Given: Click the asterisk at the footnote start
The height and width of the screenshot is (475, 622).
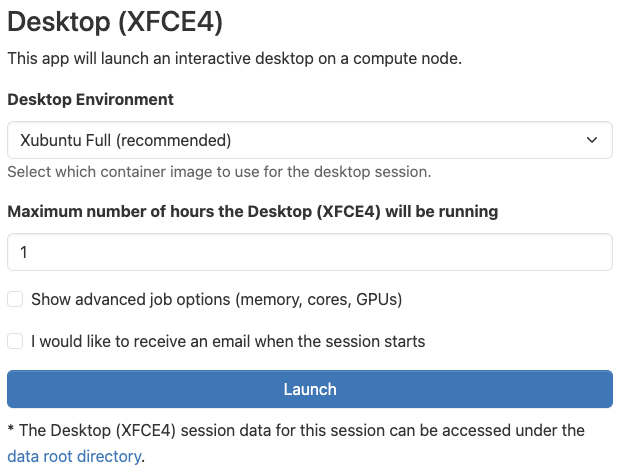Looking at the screenshot, I should [x=10, y=430].
